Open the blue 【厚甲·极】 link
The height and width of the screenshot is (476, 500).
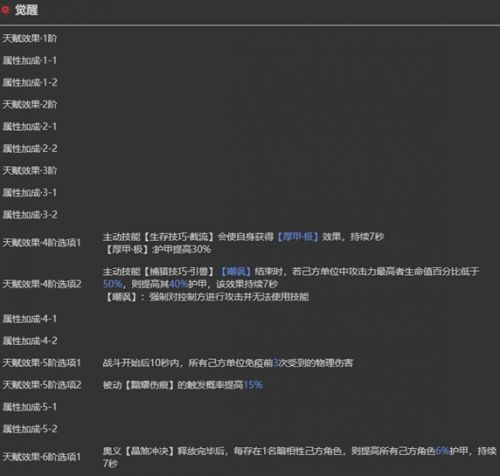pyautogui.click(x=297, y=237)
